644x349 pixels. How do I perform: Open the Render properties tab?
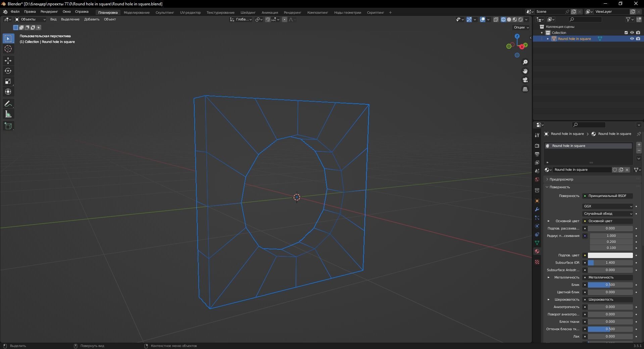pyautogui.click(x=537, y=146)
